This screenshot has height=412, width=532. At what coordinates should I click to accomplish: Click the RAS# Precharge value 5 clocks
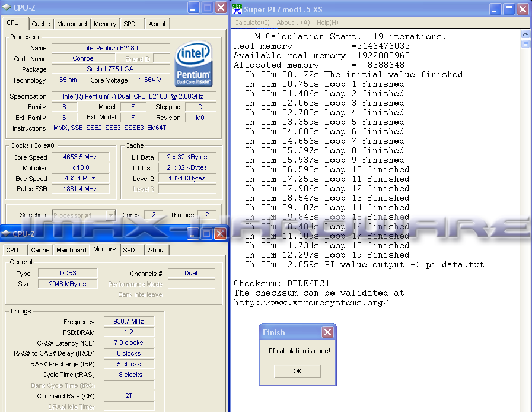coord(129,364)
